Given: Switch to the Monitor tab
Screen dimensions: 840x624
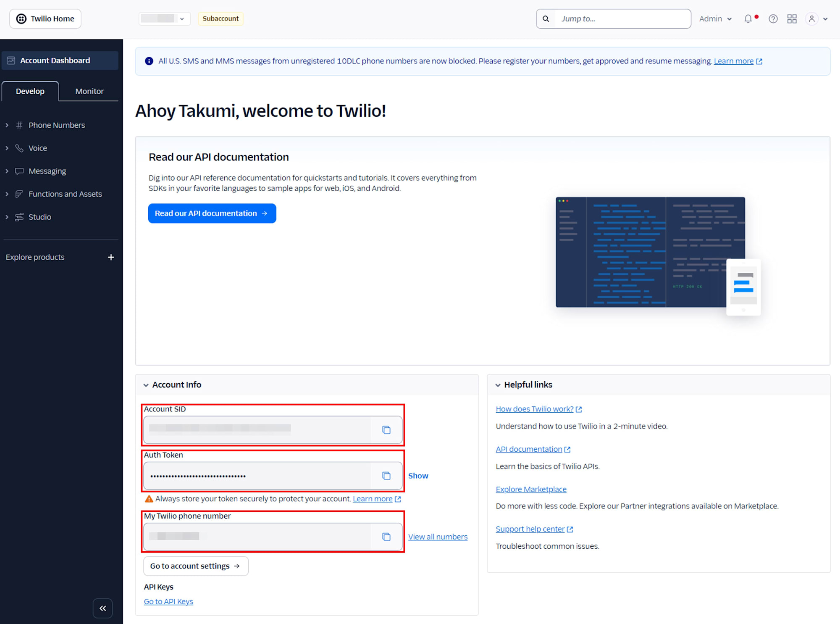Looking at the screenshot, I should [x=89, y=91].
